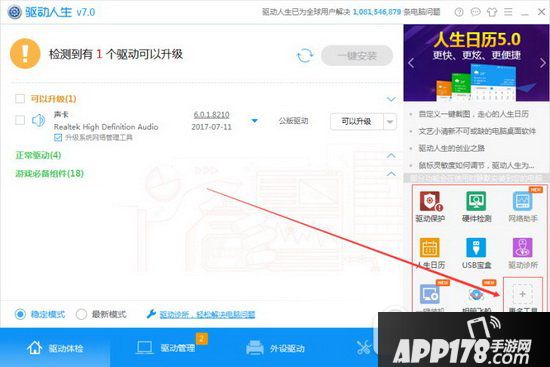Show next banner with right arrow
The width and height of the screenshot is (550, 367).
[542, 63]
